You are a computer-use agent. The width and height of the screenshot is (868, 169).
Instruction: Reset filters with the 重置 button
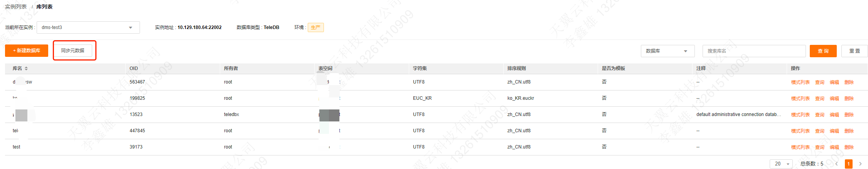(x=855, y=51)
